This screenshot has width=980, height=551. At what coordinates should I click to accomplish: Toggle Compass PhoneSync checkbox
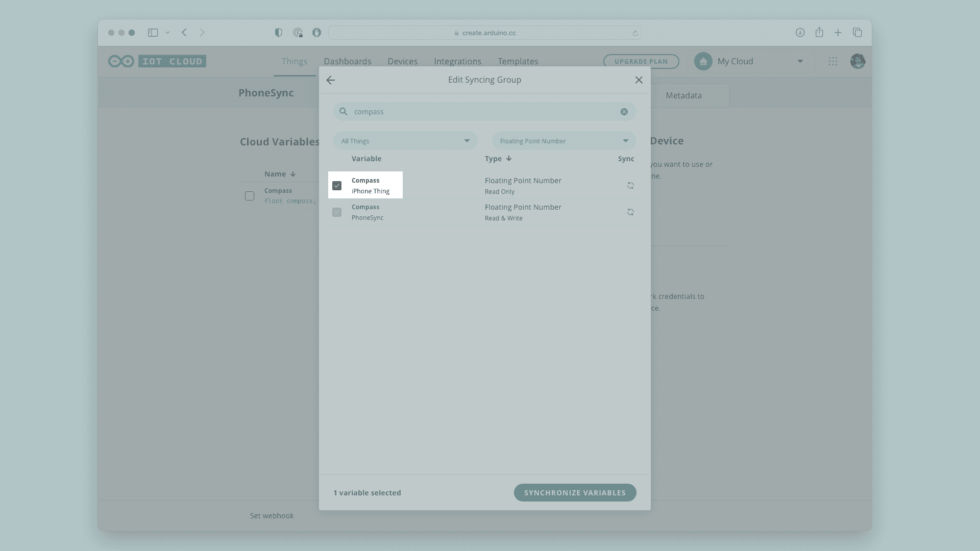point(337,212)
